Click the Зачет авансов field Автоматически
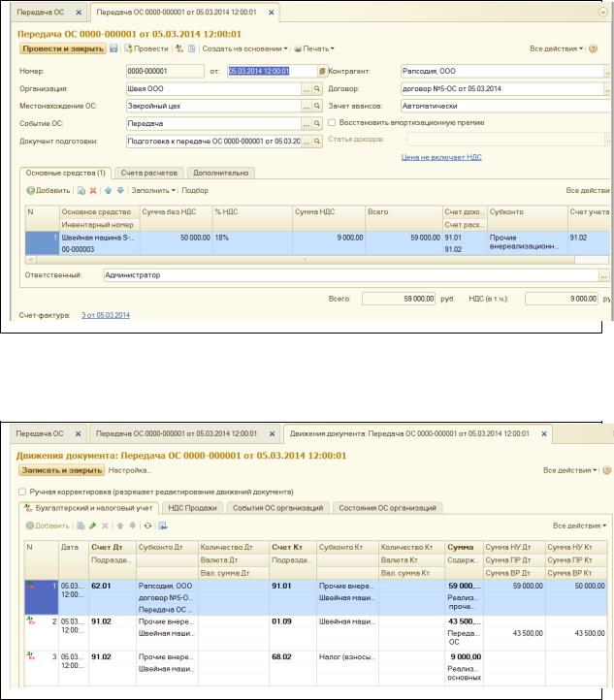Image resolution: width=614 pixels, height=700 pixels. pos(505,107)
